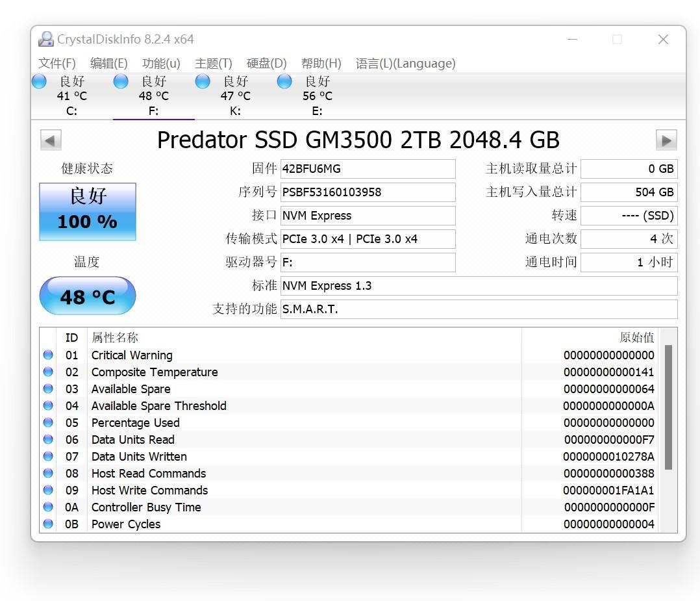Click status dot for Percentage Used row
Viewport: 700px width, 601px height.
(x=48, y=422)
